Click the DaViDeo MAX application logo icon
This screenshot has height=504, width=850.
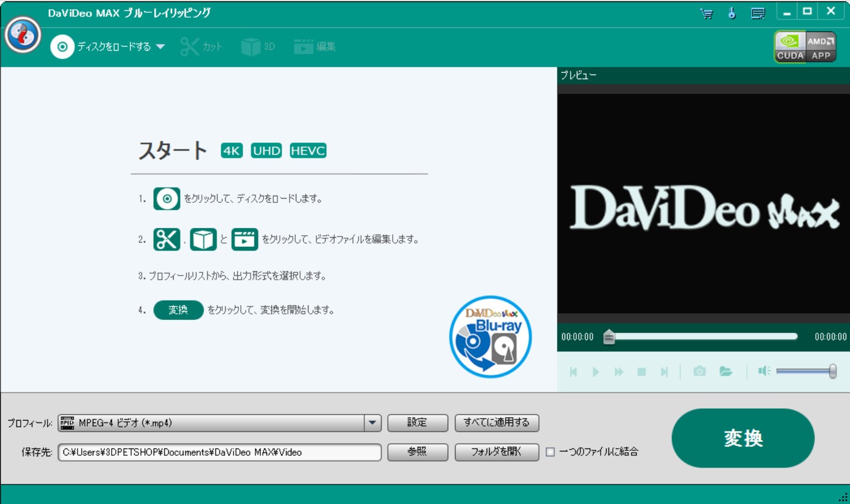click(23, 34)
